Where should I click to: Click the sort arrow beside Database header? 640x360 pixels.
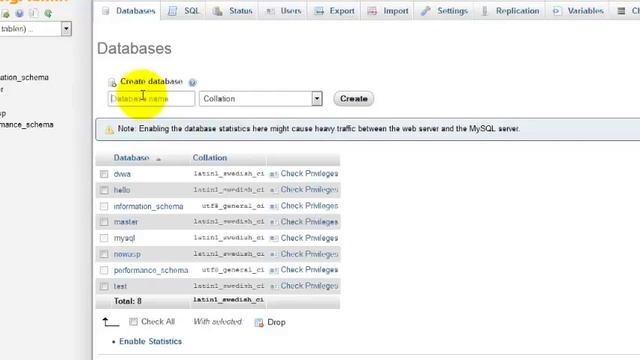[158, 159]
